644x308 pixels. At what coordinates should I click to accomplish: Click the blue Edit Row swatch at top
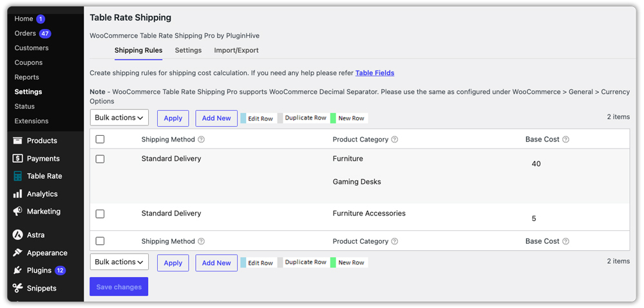pyautogui.click(x=243, y=118)
